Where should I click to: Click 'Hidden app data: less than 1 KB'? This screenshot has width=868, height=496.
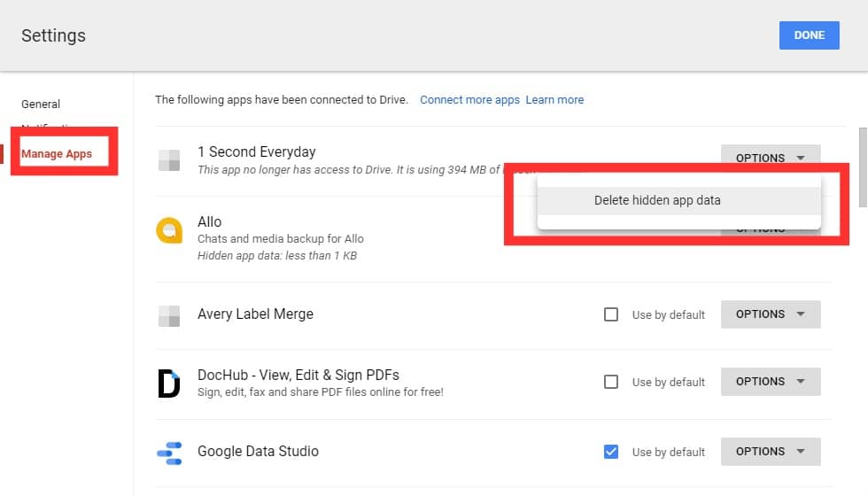pyautogui.click(x=276, y=256)
